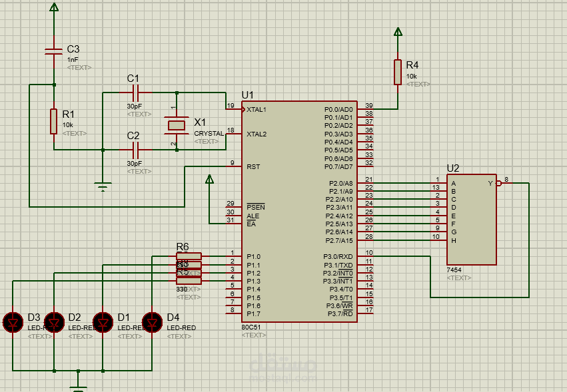Click the "P2.7/A15" pin label
Viewport: 567px width, 392px height.
pos(339,240)
